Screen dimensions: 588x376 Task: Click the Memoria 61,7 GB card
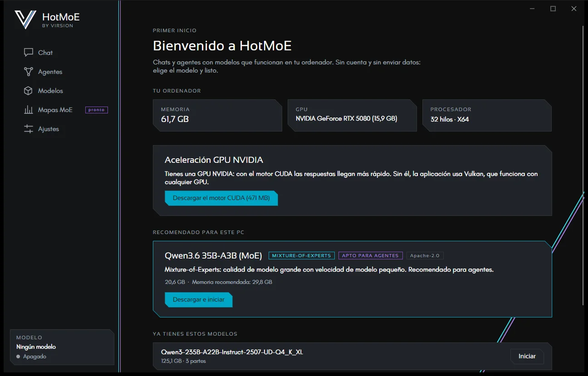[x=217, y=116]
